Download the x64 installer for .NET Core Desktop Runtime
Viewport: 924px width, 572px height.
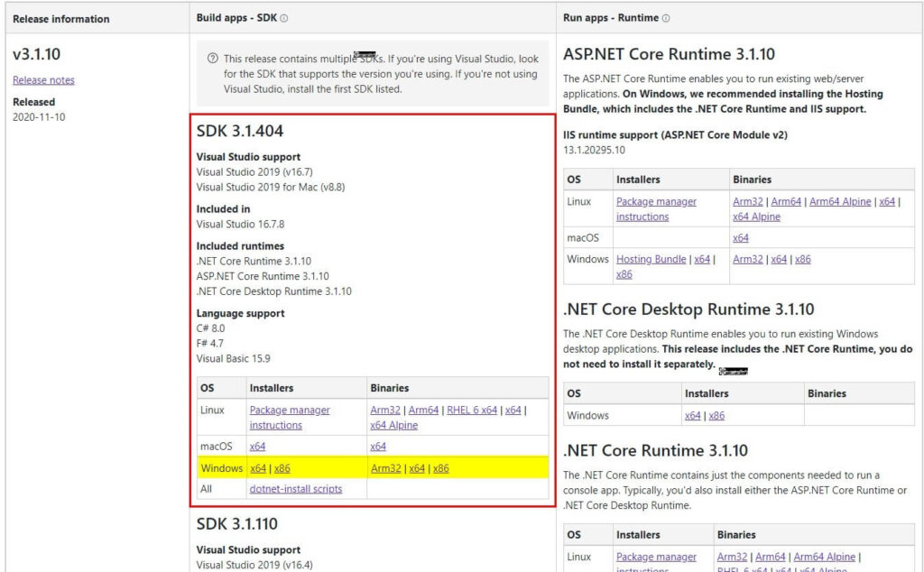pos(692,415)
